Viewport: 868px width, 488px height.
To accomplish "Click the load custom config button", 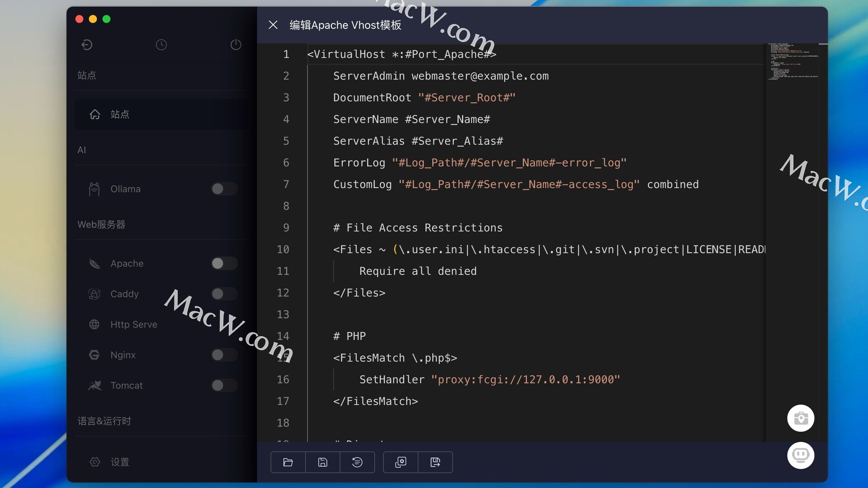I will [401, 462].
